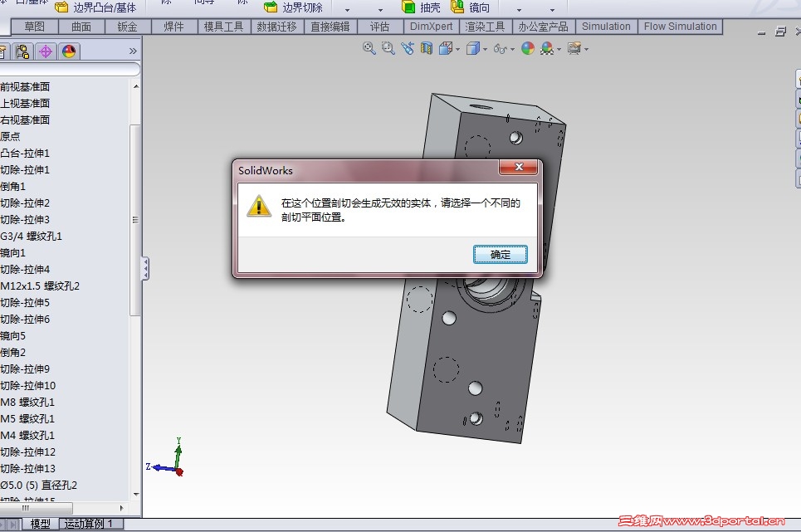Click the View Settings monitor icon
This screenshot has height=532, width=801.
(x=574, y=48)
